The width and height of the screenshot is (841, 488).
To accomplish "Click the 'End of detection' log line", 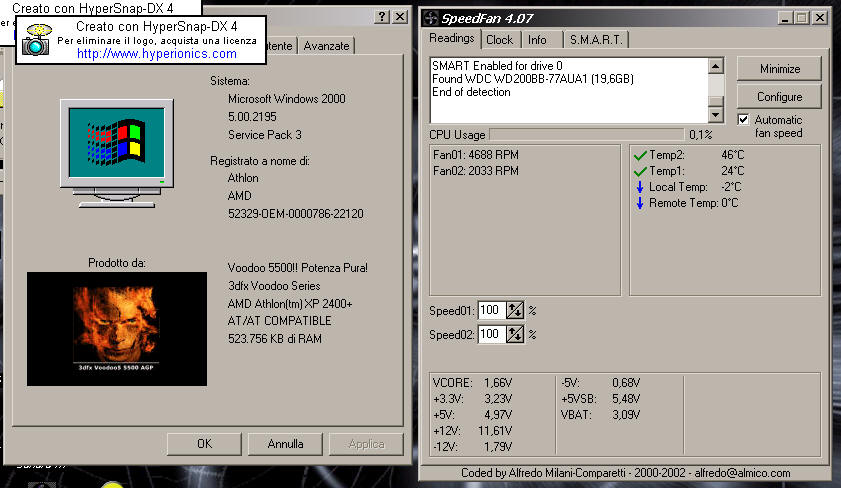I will (x=471, y=92).
